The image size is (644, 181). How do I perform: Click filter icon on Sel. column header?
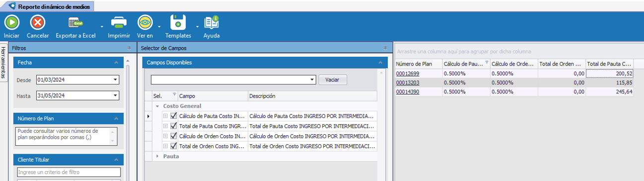[x=174, y=94]
